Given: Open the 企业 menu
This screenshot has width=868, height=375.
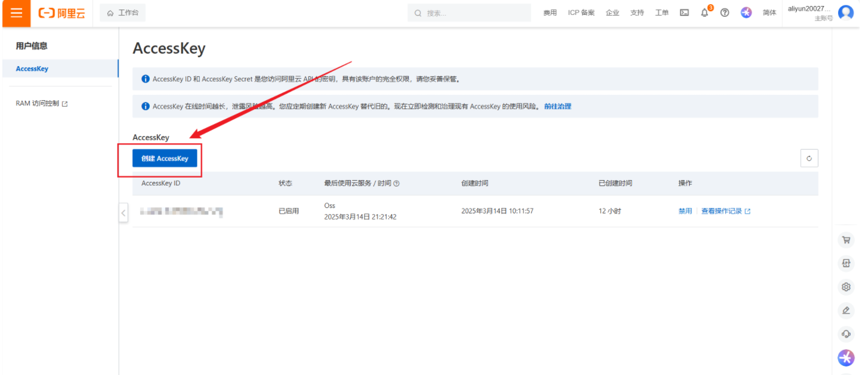Looking at the screenshot, I should click(613, 13).
